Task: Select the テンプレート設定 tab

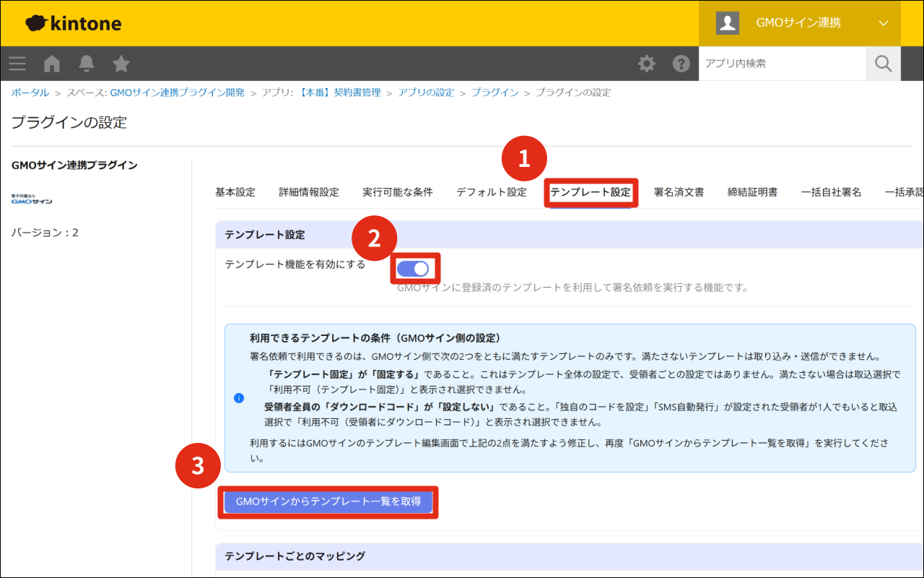Action: pyautogui.click(x=590, y=193)
